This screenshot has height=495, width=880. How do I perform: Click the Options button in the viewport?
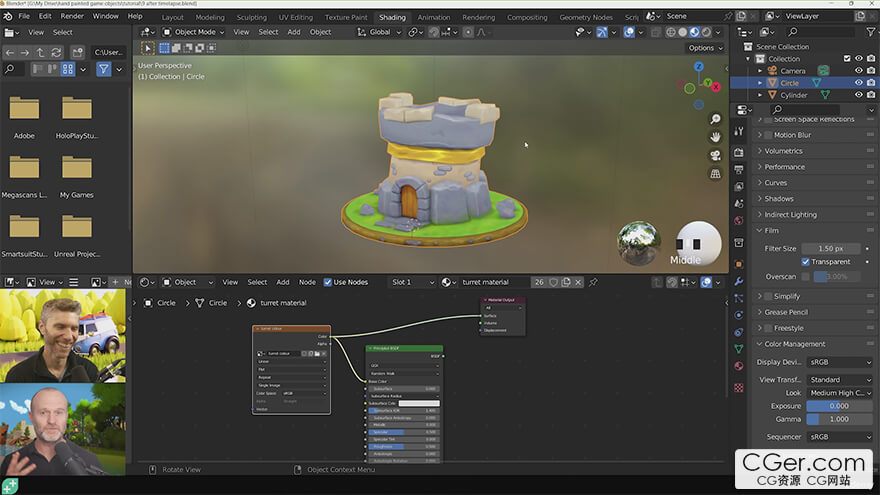[703, 47]
